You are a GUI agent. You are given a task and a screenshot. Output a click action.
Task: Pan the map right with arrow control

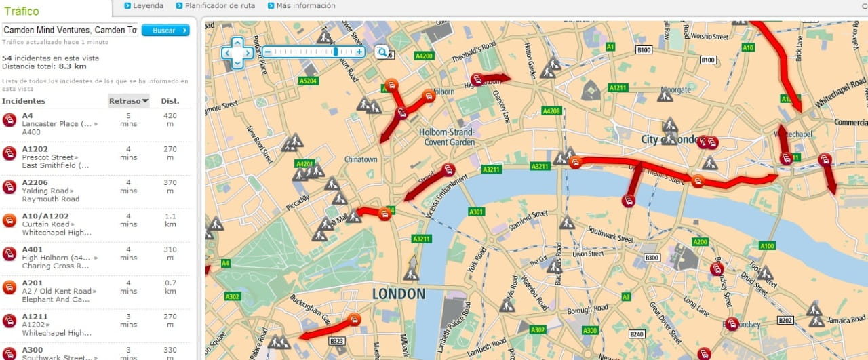[x=248, y=53]
